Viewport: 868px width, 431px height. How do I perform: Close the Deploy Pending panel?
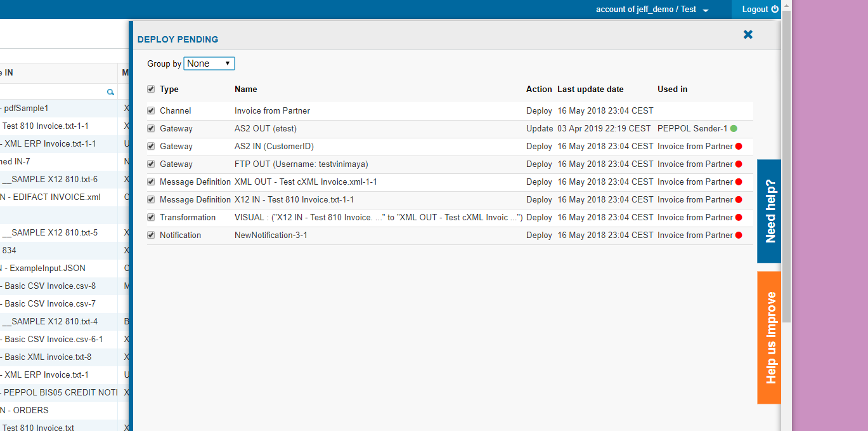coord(748,34)
